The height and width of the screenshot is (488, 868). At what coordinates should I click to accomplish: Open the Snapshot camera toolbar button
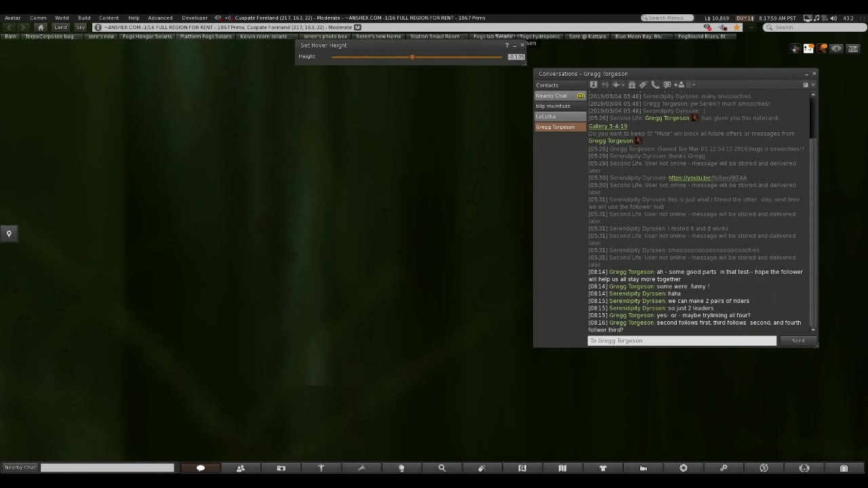pos(281,468)
